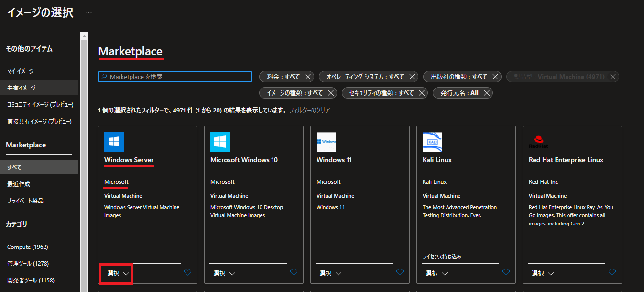Viewport: 644px width, 292px height.
Task: Open the 選択 dropdown for Microsoft Windows 10
Action: tap(224, 273)
